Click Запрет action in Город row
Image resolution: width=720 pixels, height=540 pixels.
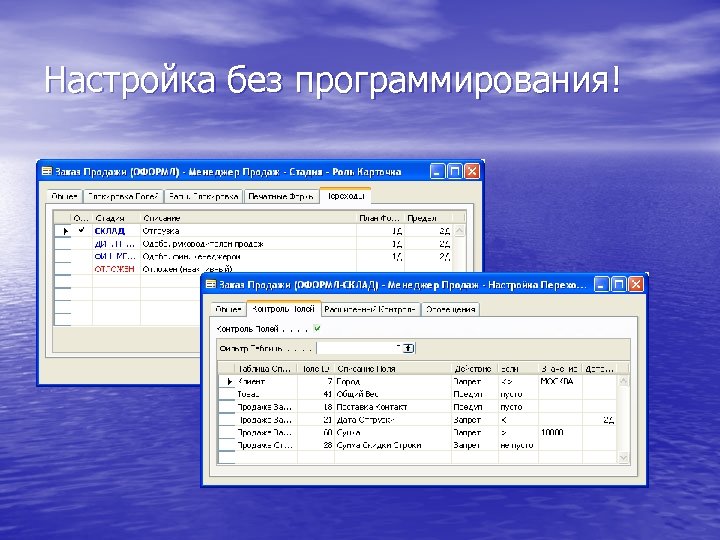point(475,382)
